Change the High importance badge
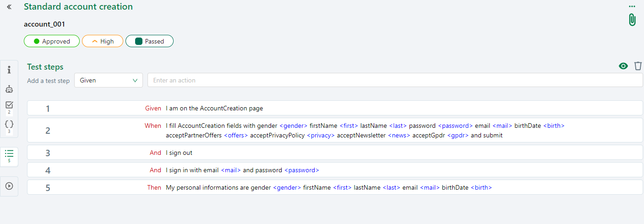 pos(103,41)
